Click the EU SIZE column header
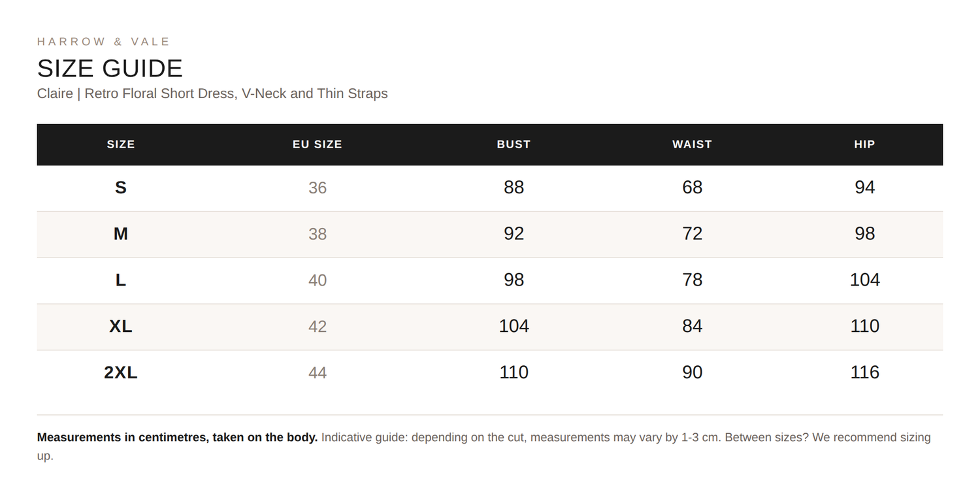Image resolution: width=980 pixels, height=494 pixels. [318, 144]
